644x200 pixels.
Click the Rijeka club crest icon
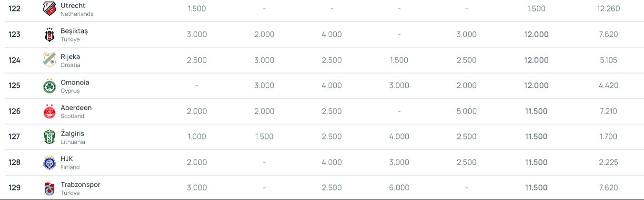[50, 60]
